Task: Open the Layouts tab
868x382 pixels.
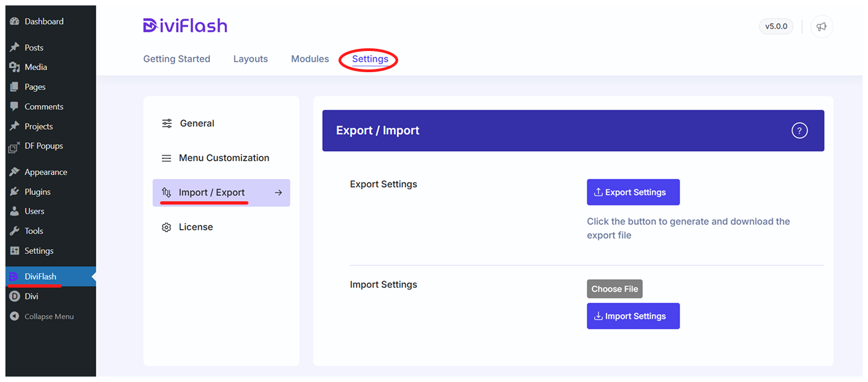Action: pos(250,59)
